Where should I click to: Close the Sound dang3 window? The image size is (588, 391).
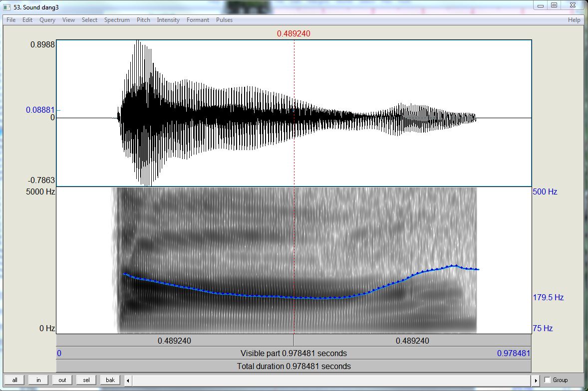pyautogui.click(x=572, y=5)
